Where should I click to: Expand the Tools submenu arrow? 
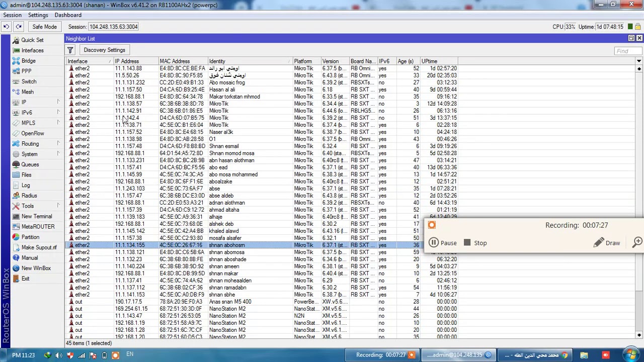pyautogui.click(x=58, y=206)
